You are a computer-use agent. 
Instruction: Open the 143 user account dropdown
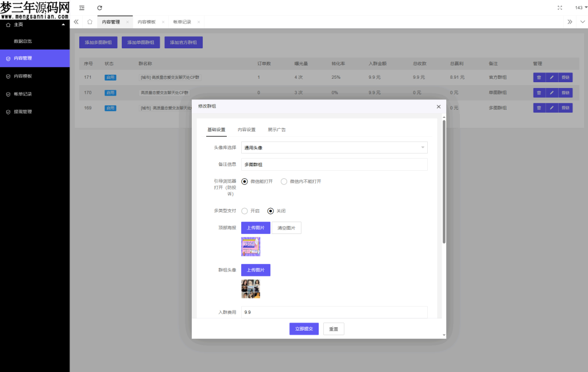coord(581,7)
